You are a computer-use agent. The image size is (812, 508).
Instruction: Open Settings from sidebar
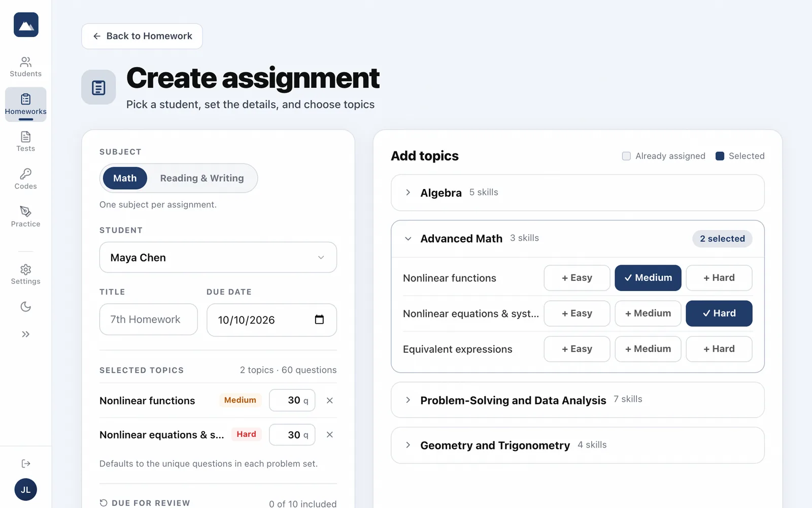pyautogui.click(x=25, y=274)
